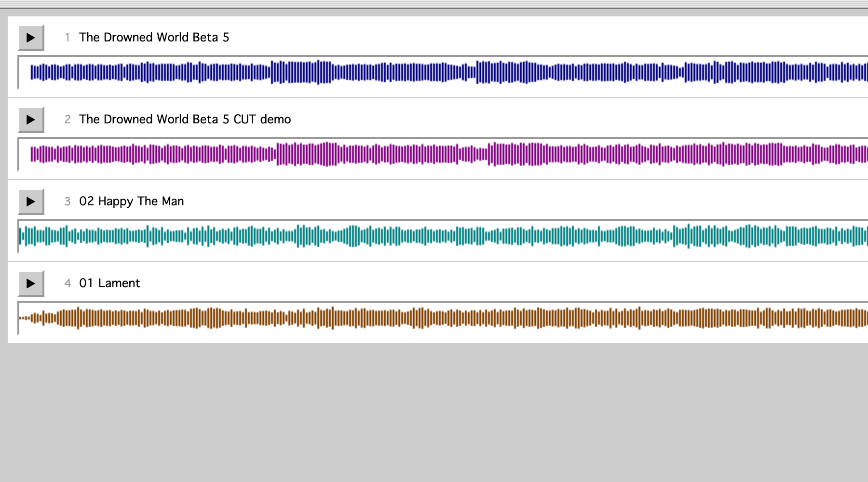Select the title 'The Drowned World Beta 5'
The height and width of the screenshot is (482, 868).
point(154,38)
